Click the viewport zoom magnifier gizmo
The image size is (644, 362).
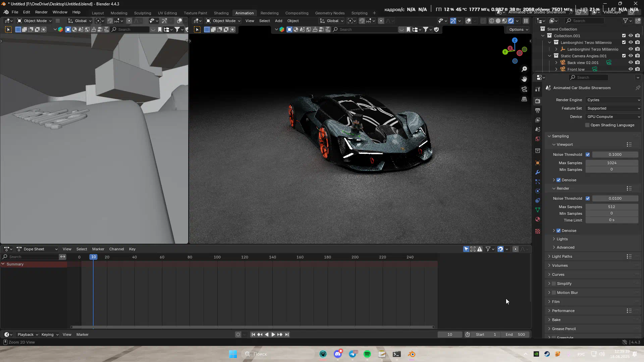click(x=524, y=69)
